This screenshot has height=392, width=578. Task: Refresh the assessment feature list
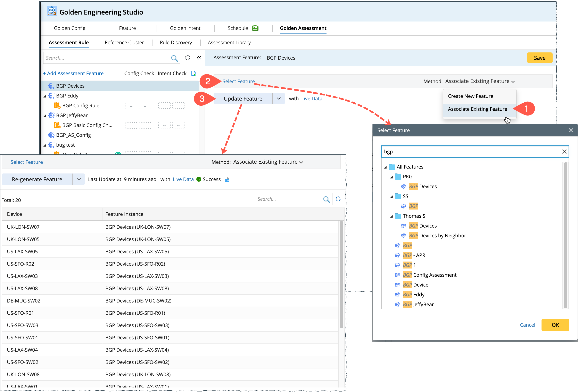pos(188,58)
